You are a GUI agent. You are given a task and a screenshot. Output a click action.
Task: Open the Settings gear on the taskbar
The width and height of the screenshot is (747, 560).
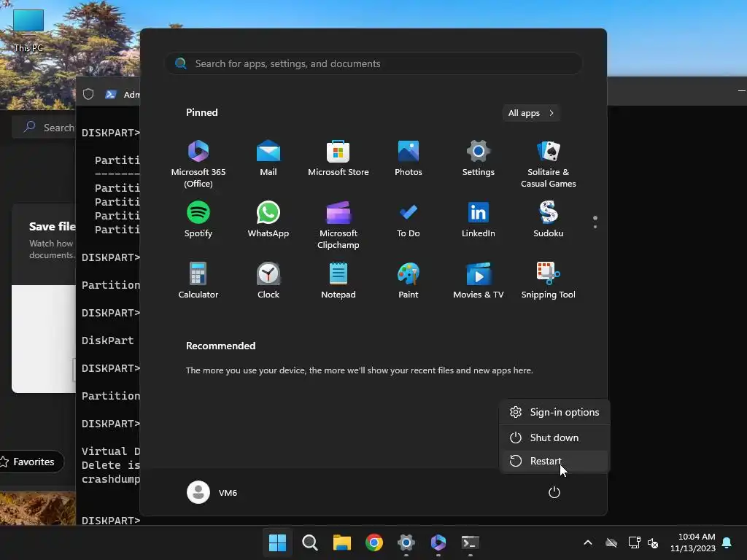406,542
